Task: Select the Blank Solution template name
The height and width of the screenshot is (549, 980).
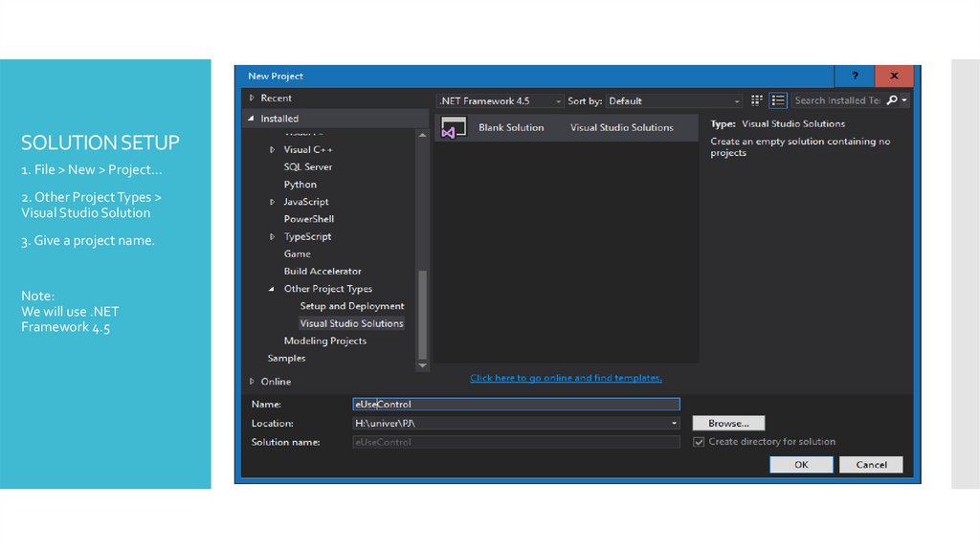Action: [x=511, y=127]
